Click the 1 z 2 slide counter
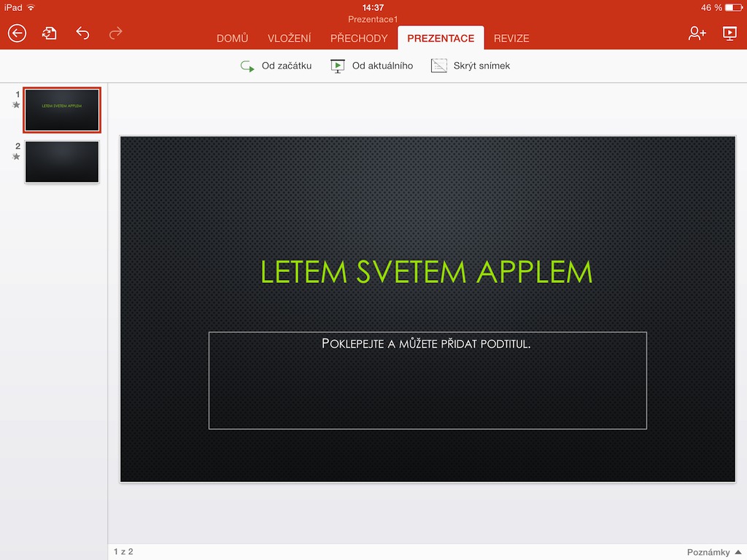 pyautogui.click(x=123, y=552)
